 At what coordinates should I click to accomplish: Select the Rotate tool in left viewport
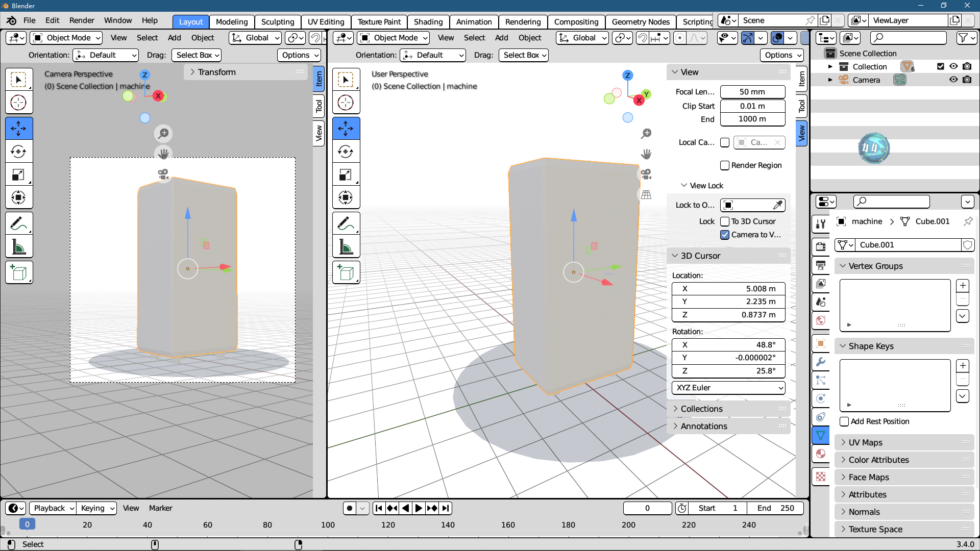19,152
